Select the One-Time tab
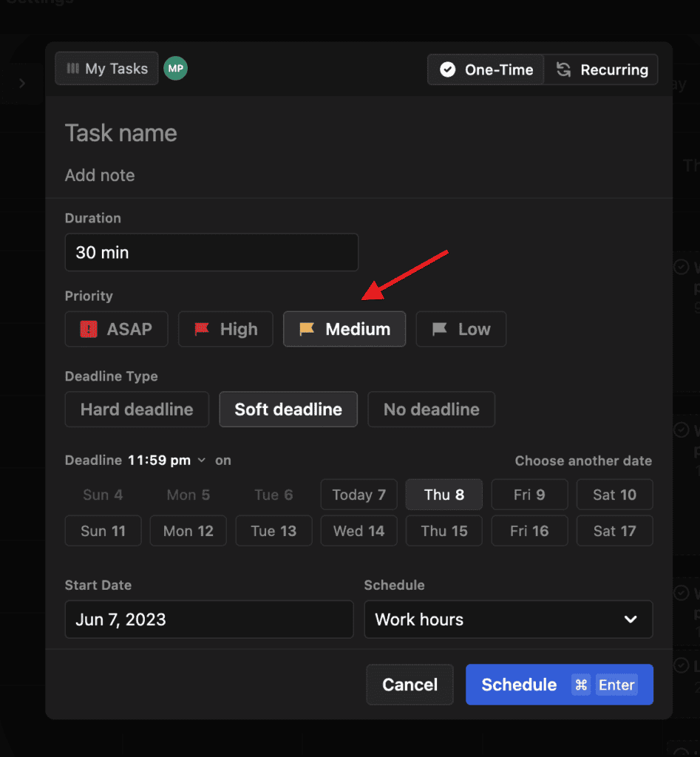The image size is (700, 757). tap(485, 69)
